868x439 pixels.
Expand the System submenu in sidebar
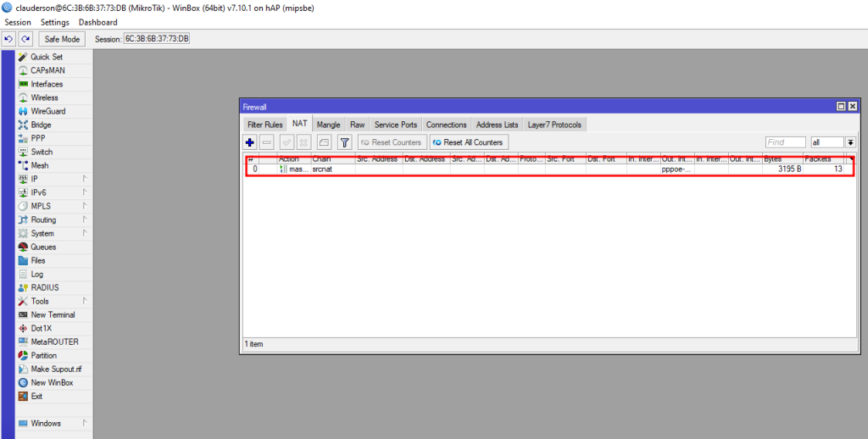click(x=42, y=233)
